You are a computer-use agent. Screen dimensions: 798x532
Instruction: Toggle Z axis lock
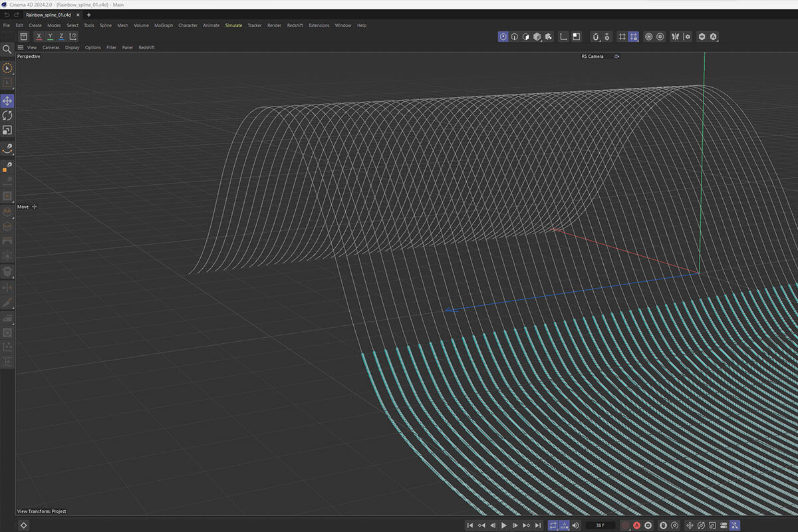(61, 37)
